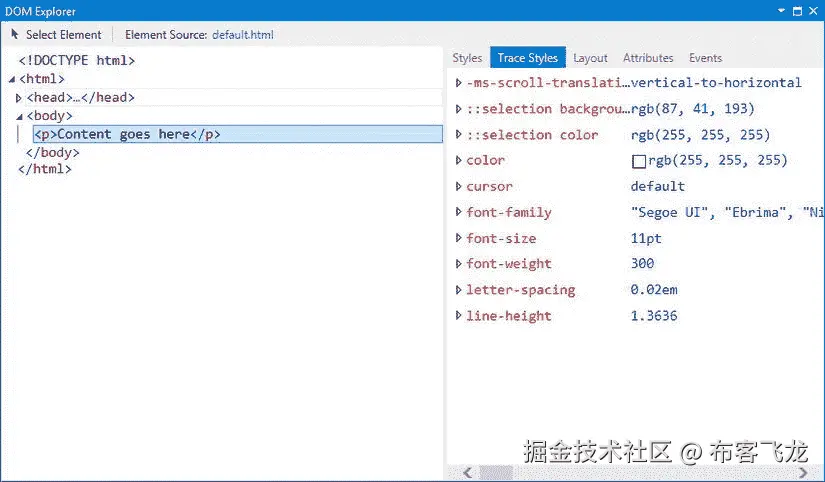Switch to the Attributes tab
Screen dimensions: 825x482
(x=648, y=58)
